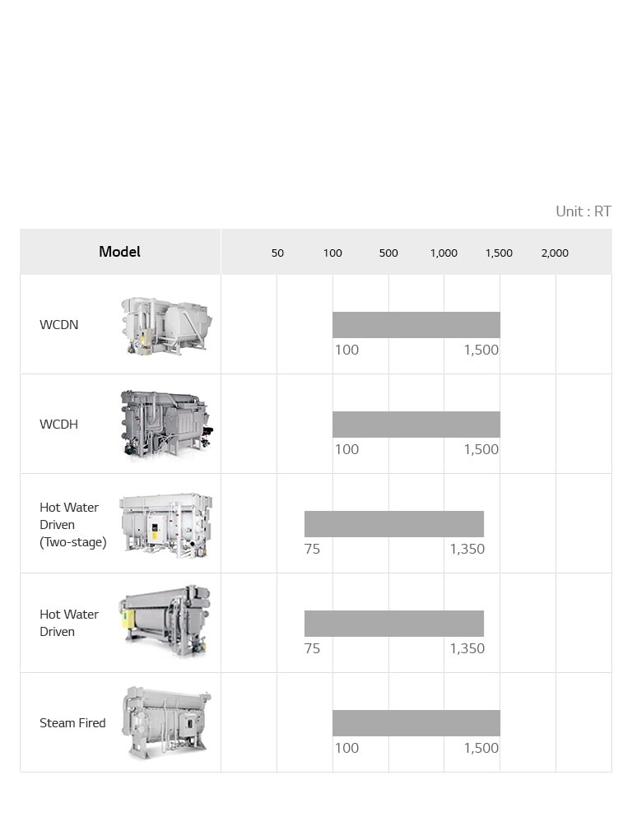Viewport: 632px width, 840px height.
Task: Click the WCDH capacity range bar
Action: (x=416, y=425)
